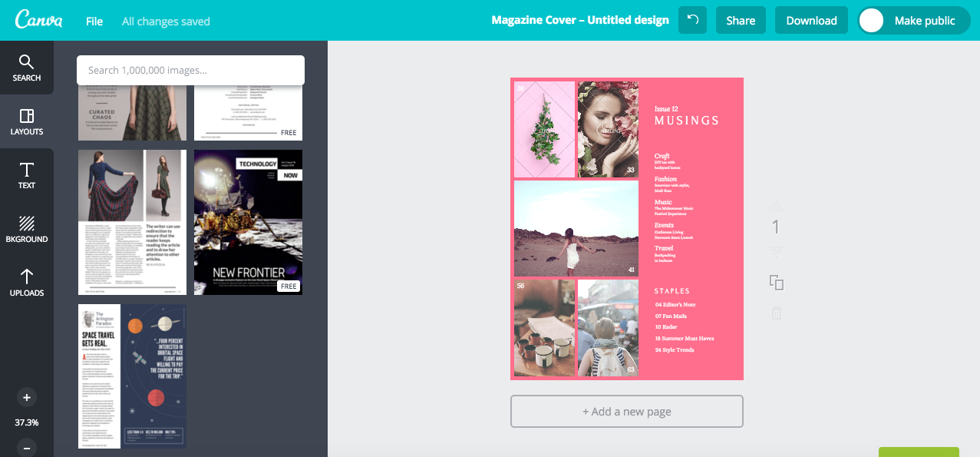980x457 pixels.
Task: Select the Music heading on cover
Action: 663,203
